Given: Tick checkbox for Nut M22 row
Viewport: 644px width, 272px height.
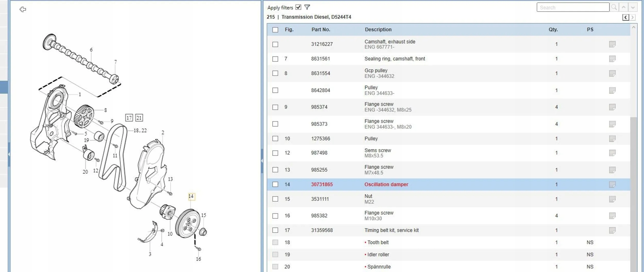Looking at the screenshot, I should (x=275, y=199).
